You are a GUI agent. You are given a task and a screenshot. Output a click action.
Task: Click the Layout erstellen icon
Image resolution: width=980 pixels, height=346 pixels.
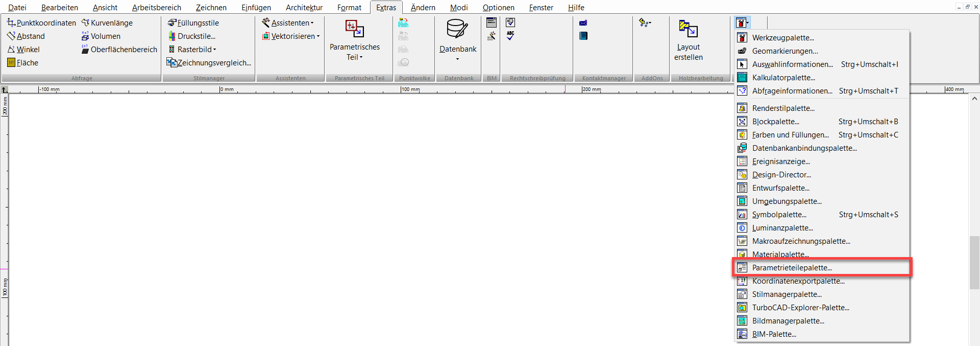pos(688,30)
